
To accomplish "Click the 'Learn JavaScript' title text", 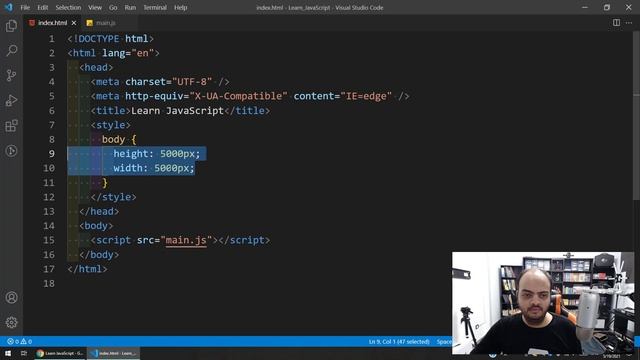I will click(177, 111).
